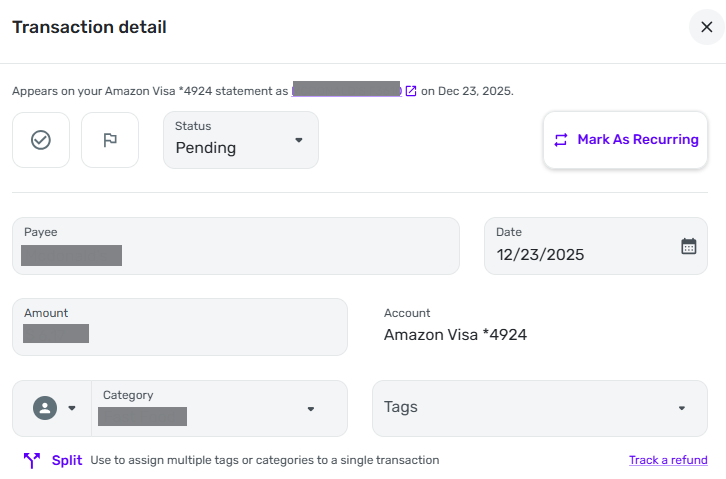Click the person avatar icon
The width and height of the screenshot is (726, 479).
(45, 408)
